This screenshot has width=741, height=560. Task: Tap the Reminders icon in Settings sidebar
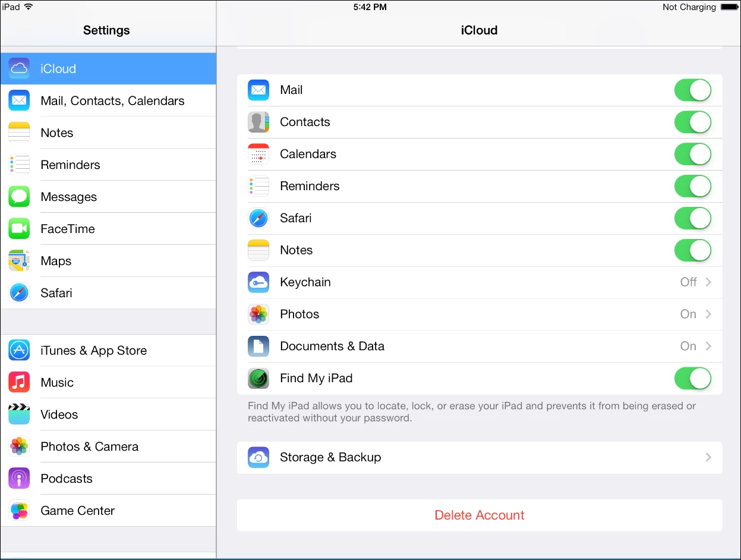[19, 165]
